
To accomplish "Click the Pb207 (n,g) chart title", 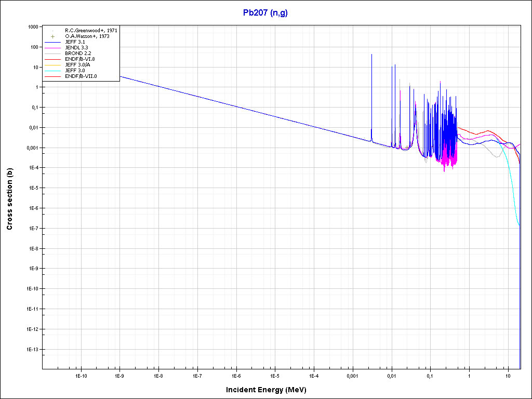I will (265, 13).
